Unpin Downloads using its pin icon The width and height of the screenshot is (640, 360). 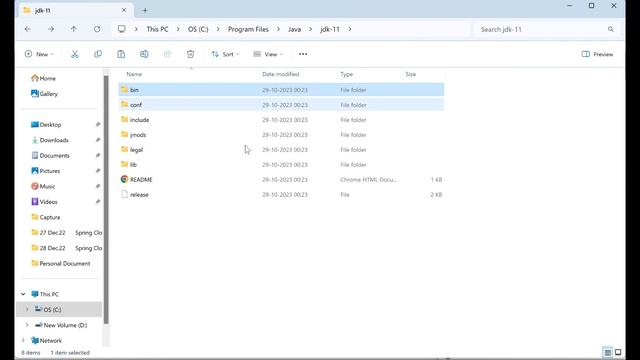[98, 140]
